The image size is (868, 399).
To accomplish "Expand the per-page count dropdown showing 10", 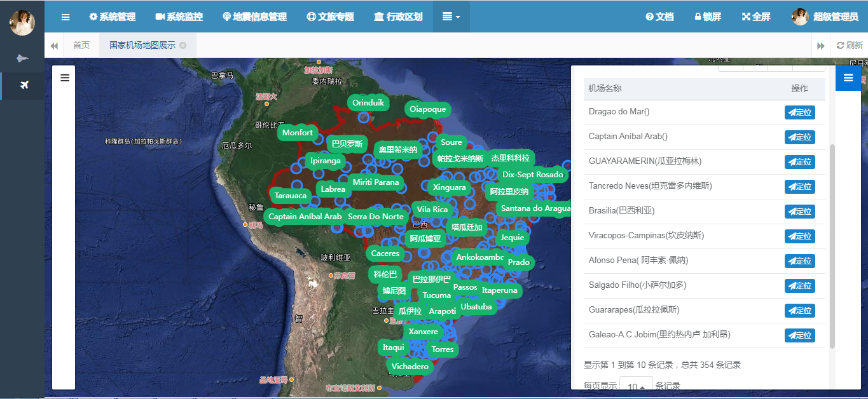I will (x=636, y=386).
